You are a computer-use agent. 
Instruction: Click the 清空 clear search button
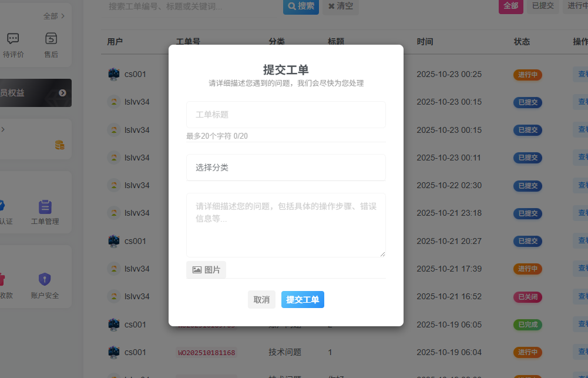click(341, 7)
